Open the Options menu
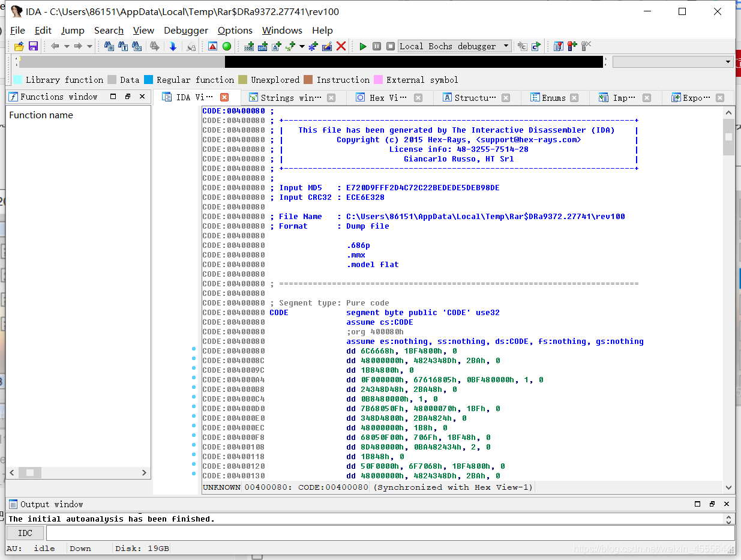 (235, 30)
